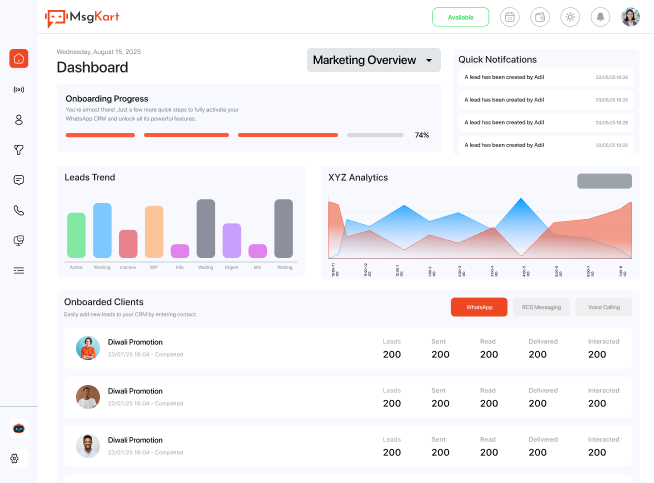Open the chat message sidebar icon
The image size is (654, 483).
(x=19, y=180)
